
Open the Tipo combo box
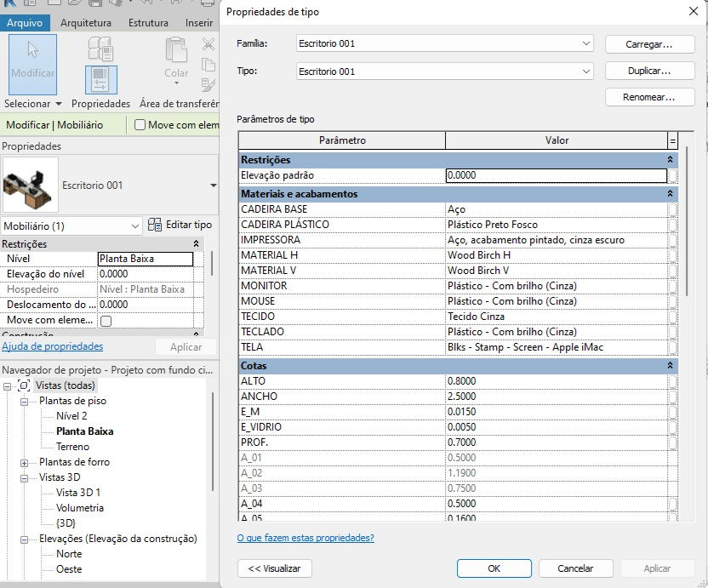[x=444, y=71]
